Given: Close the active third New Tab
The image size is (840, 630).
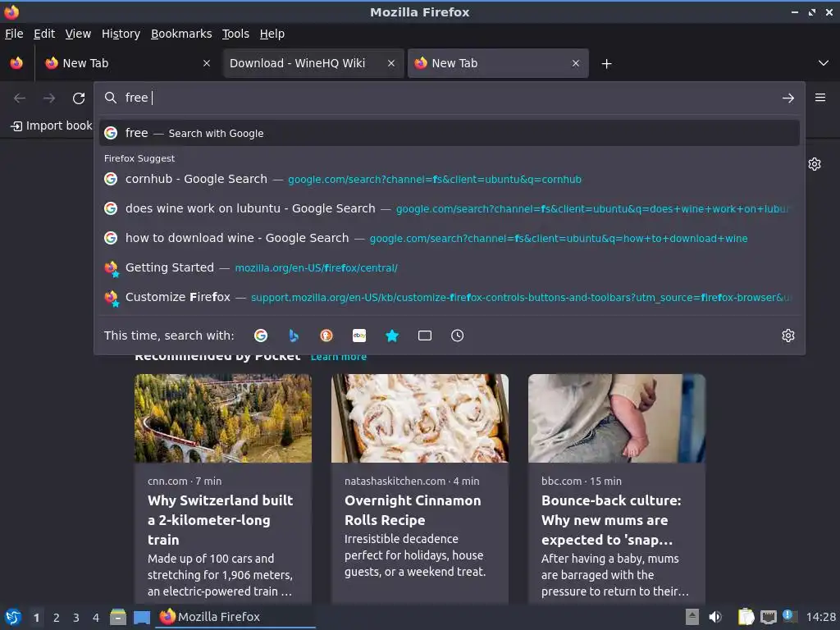Looking at the screenshot, I should click(576, 63).
